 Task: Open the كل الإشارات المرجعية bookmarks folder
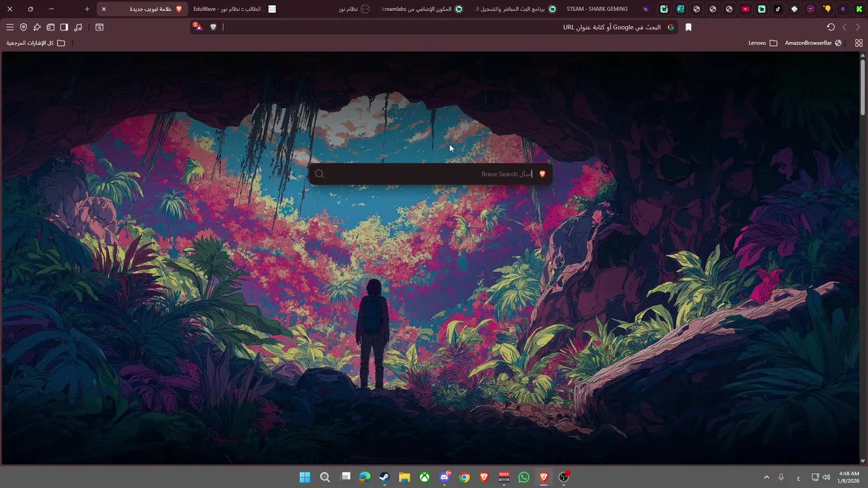[36, 43]
